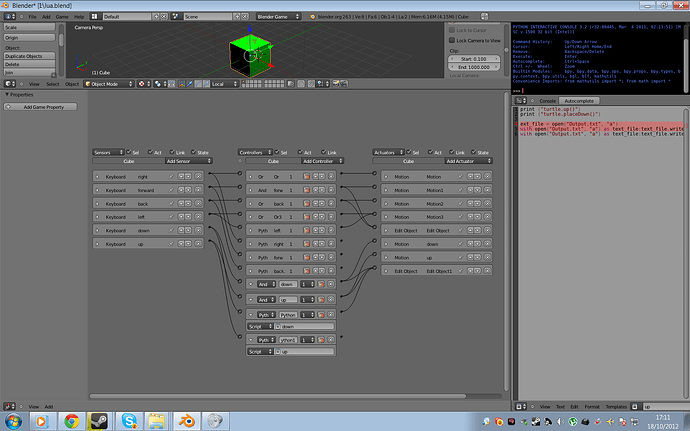Image resolution: width=690 pixels, height=431 pixels.
Task: Click the Add Game Property button
Action: point(40,107)
